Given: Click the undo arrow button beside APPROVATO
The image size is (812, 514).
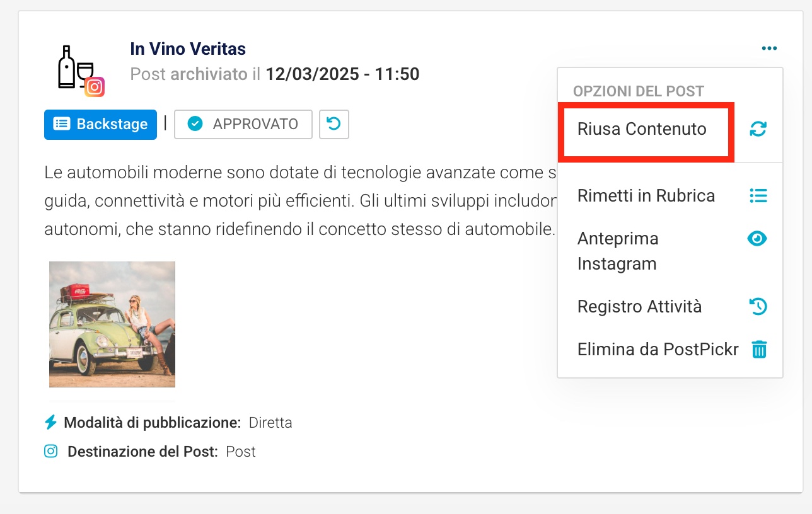Looking at the screenshot, I should pyautogui.click(x=334, y=124).
